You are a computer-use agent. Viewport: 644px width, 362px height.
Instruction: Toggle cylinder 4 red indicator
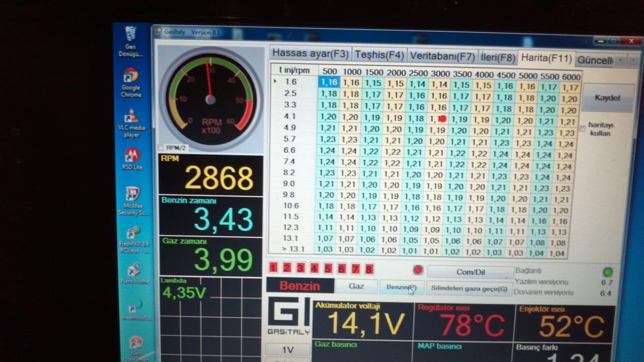pos(314,268)
